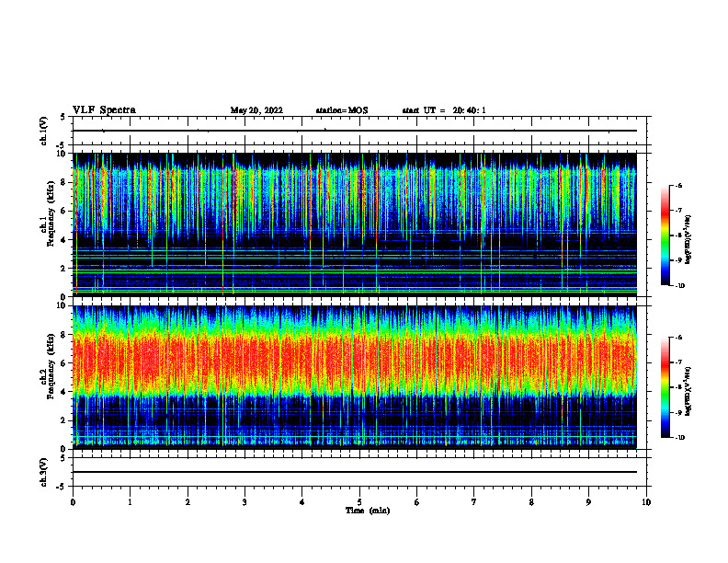Click the "-6" label on ch.1 colorbar
This screenshot has width=728, height=563.
[678, 186]
